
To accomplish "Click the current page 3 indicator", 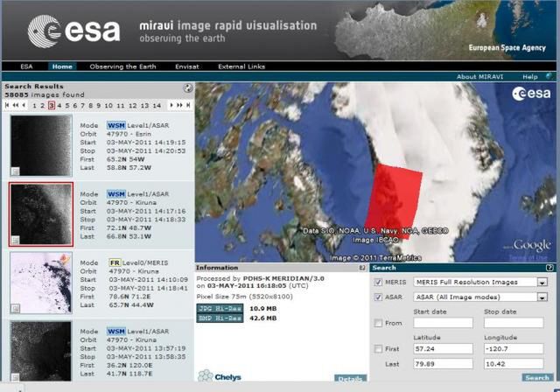I will (x=52, y=105).
